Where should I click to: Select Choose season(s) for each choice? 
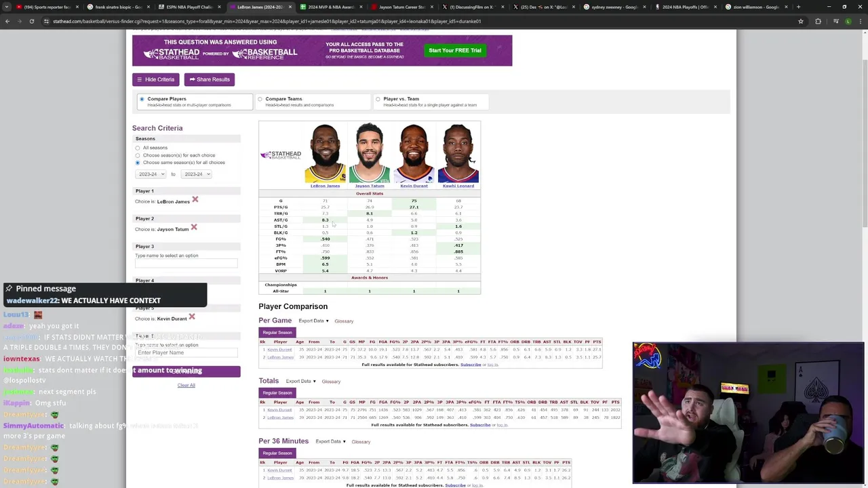138,155
